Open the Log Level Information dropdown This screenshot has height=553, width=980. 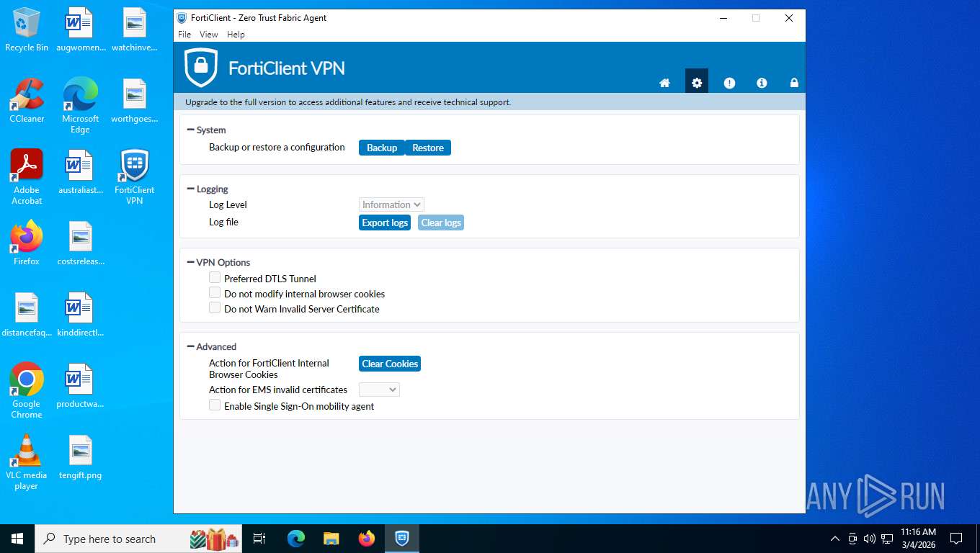tap(391, 204)
